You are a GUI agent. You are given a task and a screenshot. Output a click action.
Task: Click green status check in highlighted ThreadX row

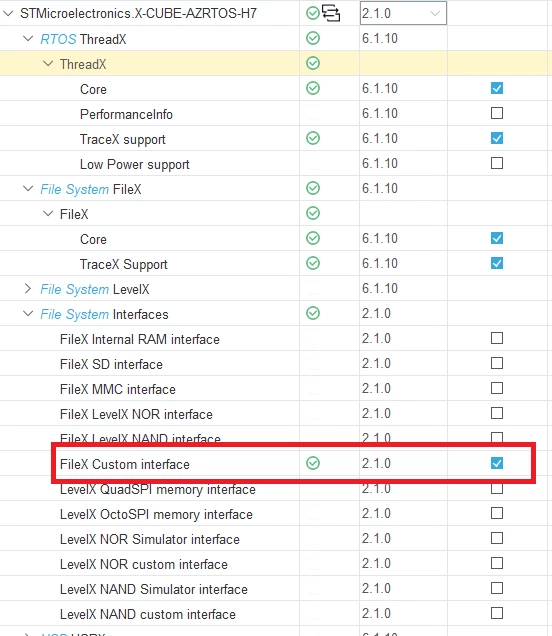313,63
